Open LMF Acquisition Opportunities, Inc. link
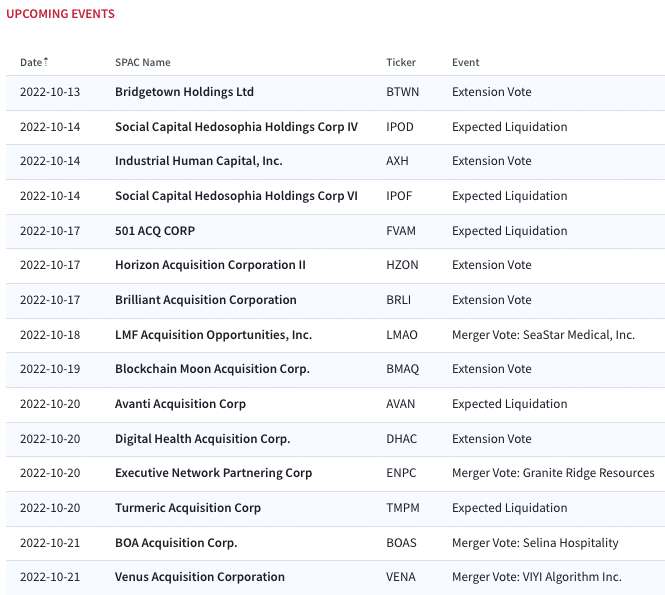Viewport: 665px width, 595px height. pos(213,335)
